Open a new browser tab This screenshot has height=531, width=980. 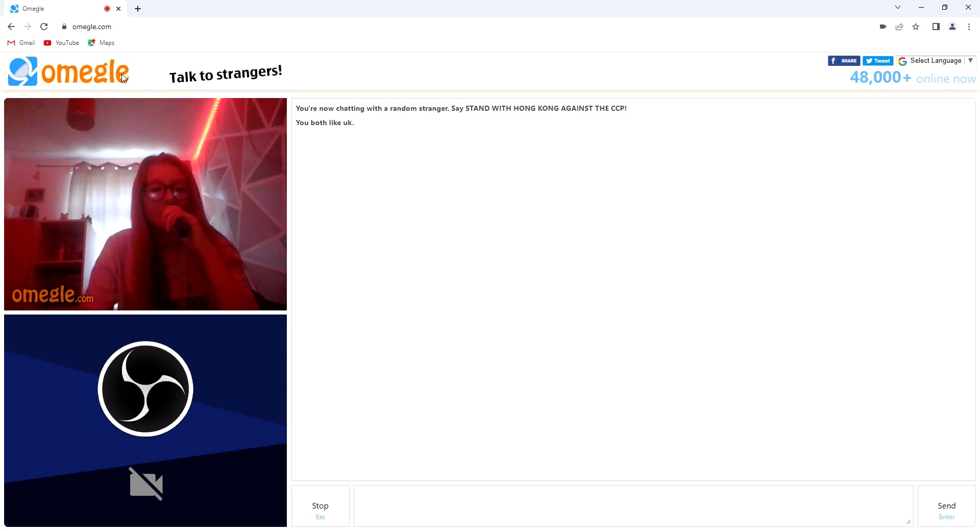[x=137, y=9]
